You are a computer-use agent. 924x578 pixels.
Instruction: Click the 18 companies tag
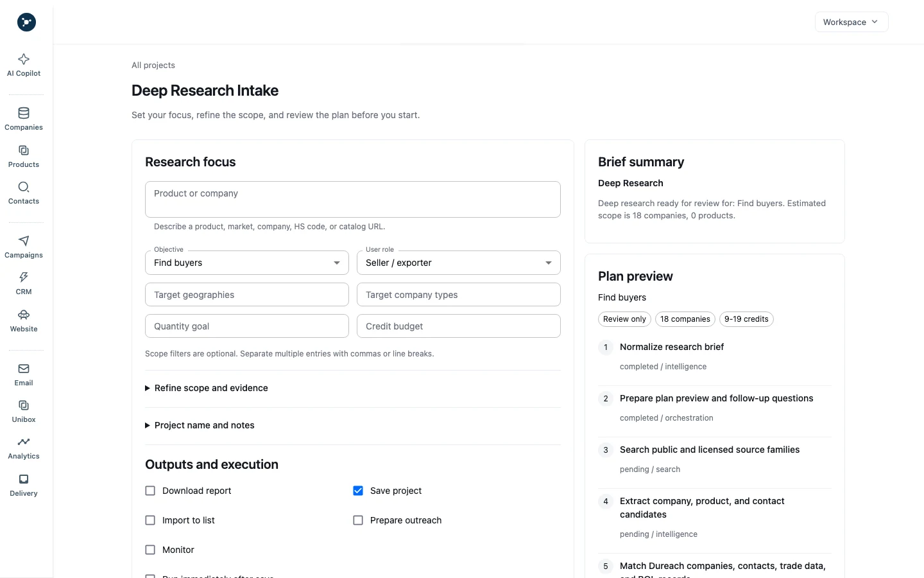pos(685,319)
